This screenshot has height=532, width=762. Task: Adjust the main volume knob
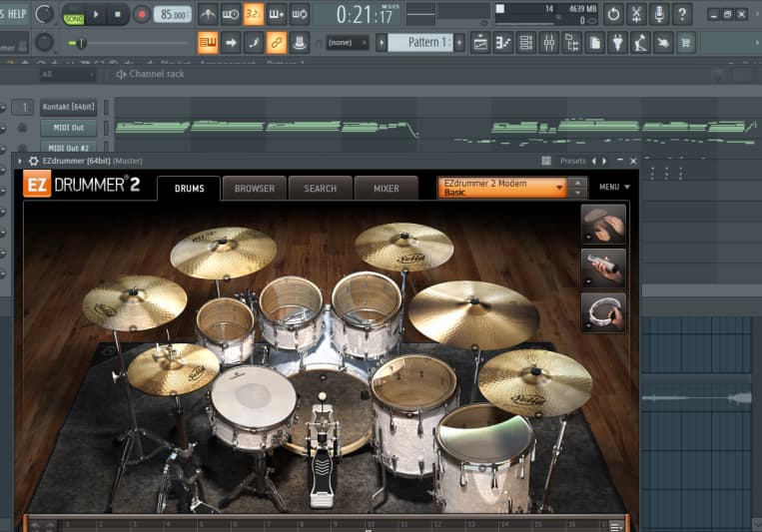(x=44, y=14)
